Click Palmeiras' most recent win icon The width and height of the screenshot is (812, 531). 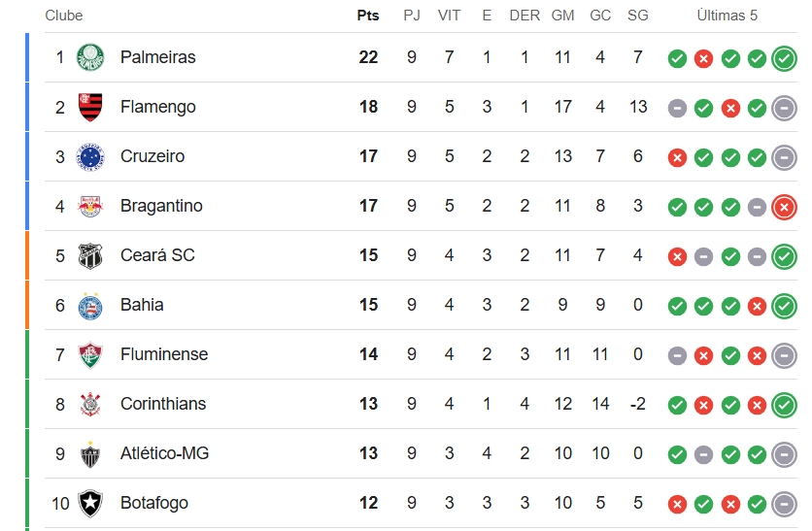click(784, 58)
